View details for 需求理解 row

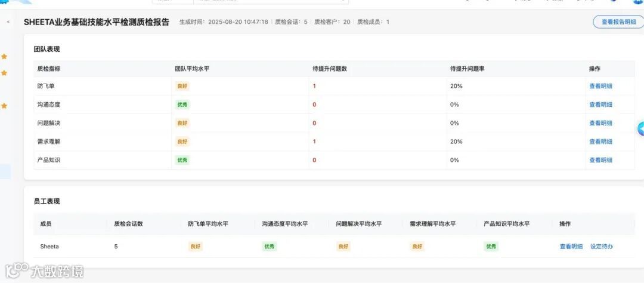(x=600, y=141)
